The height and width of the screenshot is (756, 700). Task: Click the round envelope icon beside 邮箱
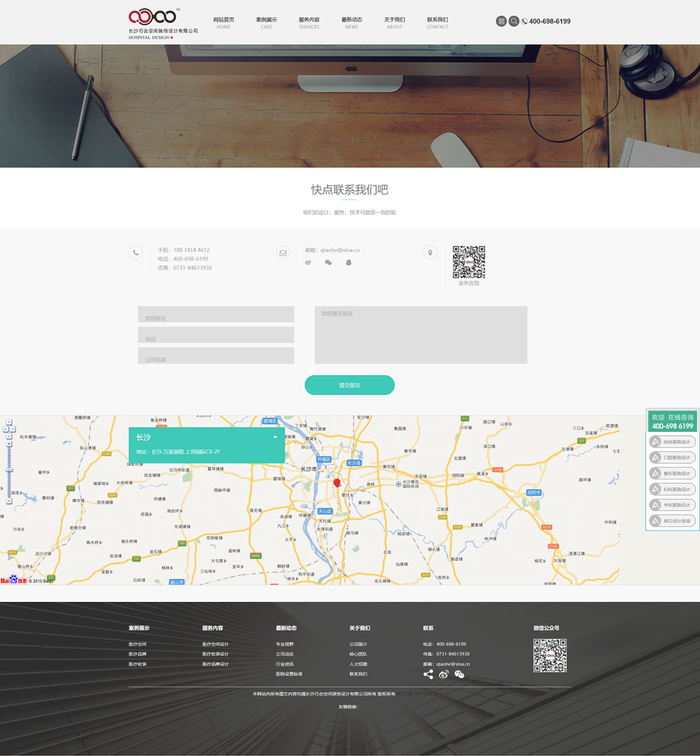pyautogui.click(x=283, y=253)
